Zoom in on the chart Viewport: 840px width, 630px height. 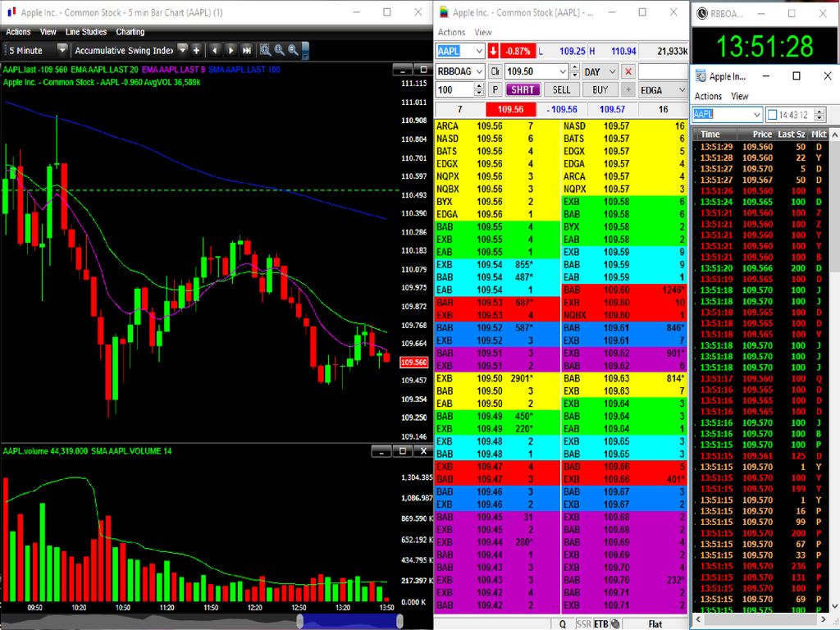pos(279,50)
